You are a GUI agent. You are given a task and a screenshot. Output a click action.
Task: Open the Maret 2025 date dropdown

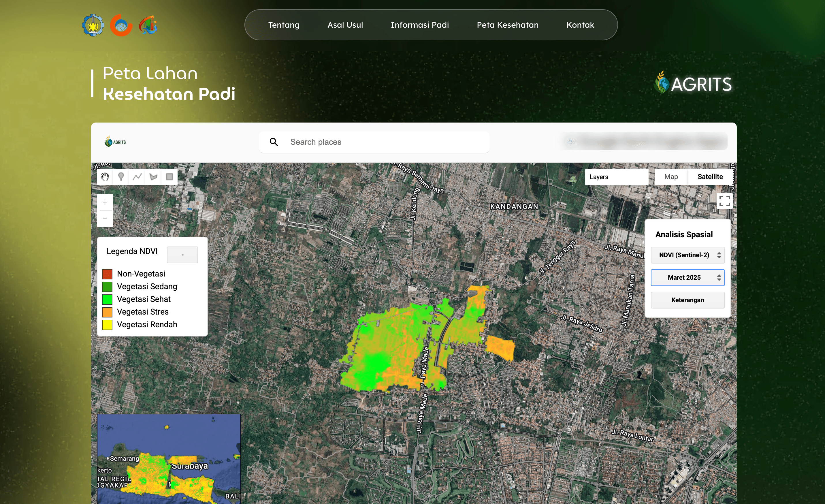[x=687, y=277]
